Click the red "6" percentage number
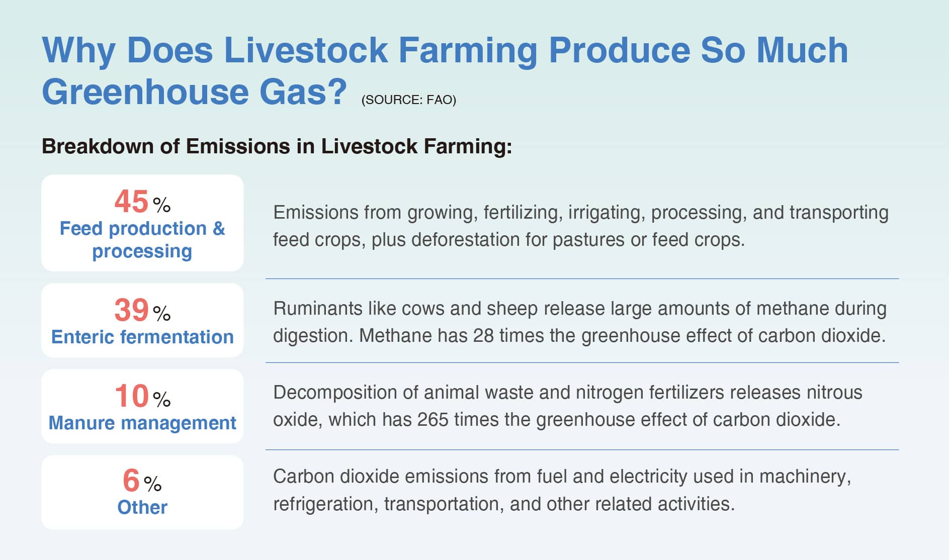Image resolution: width=949 pixels, height=560 pixels. coord(131,481)
